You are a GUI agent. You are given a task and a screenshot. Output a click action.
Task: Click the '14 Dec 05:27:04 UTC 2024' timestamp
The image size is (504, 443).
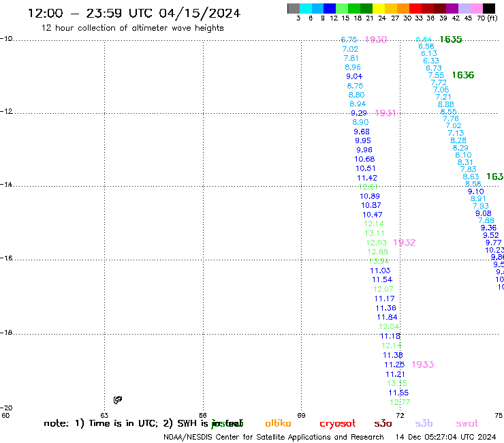click(445, 438)
